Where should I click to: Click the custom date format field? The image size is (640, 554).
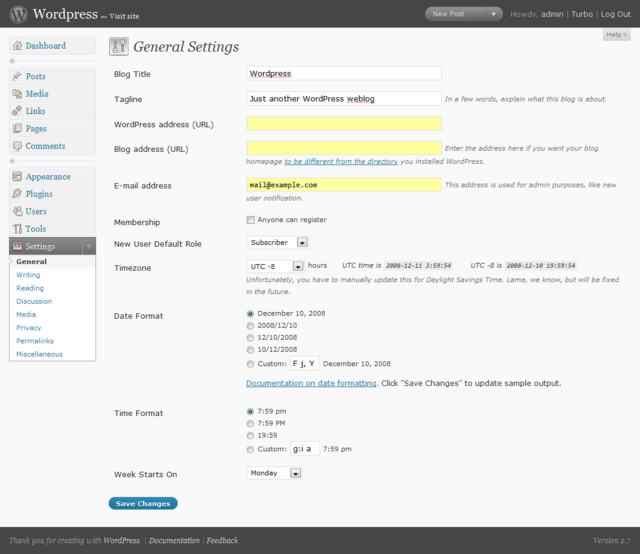click(x=304, y=363)
